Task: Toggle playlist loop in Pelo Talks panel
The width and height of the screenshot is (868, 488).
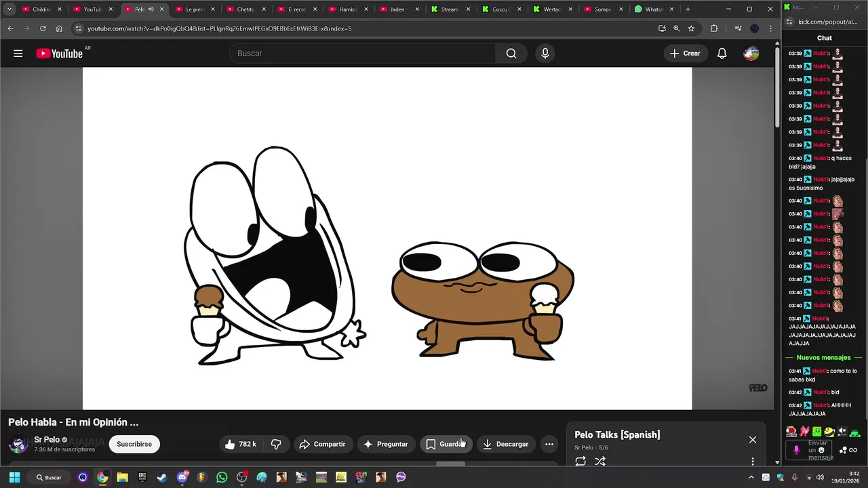Action: pos(580,462)
